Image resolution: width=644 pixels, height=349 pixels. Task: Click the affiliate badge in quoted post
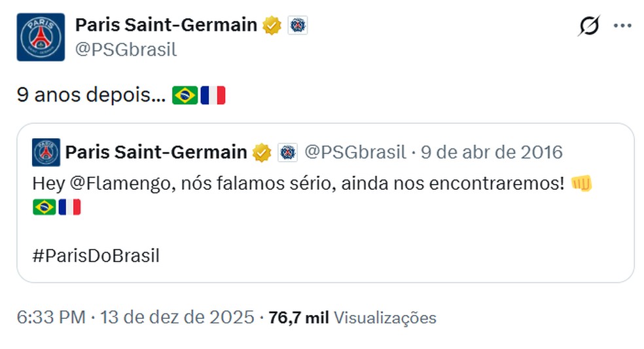pyautogui.click(x=287, y=153)
